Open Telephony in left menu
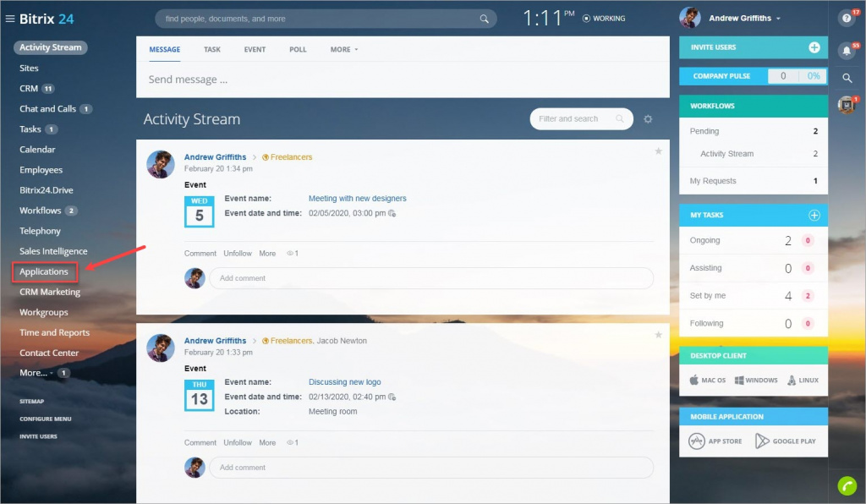The width and height of the screenshot is (866, 504). pyautogui.click(x=40, y=231)
